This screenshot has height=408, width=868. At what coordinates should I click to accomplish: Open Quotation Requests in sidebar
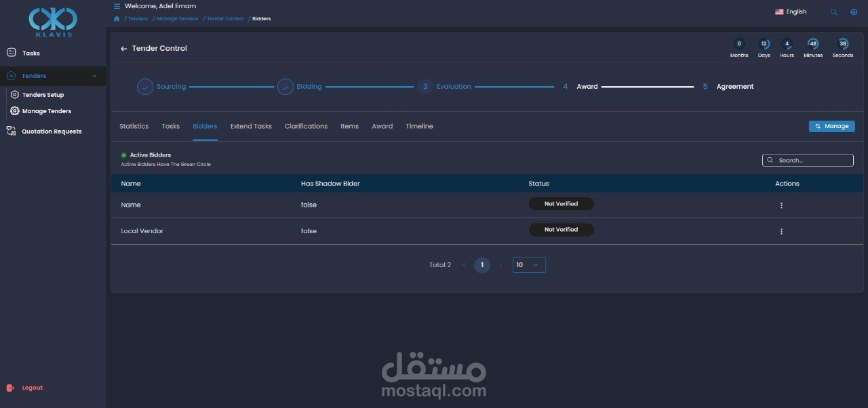click(x=52, y=131)
